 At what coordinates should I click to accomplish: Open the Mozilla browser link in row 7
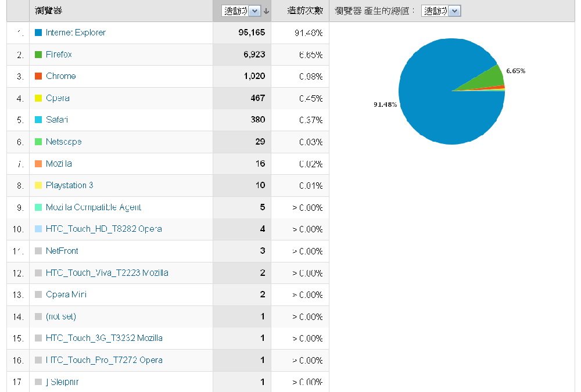click(59, 164)
